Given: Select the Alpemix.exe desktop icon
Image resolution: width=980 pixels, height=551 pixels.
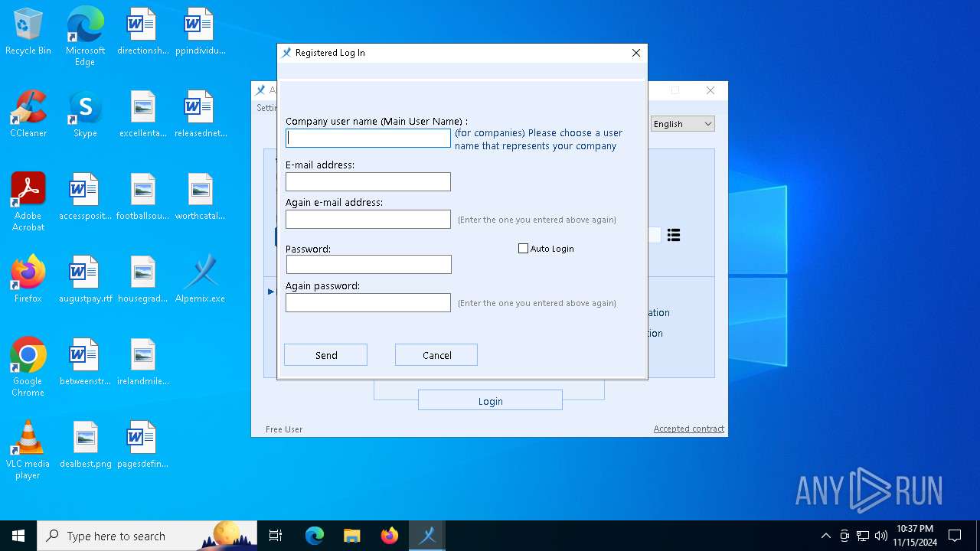Looking at the screenshot, I should coord(200,279).
